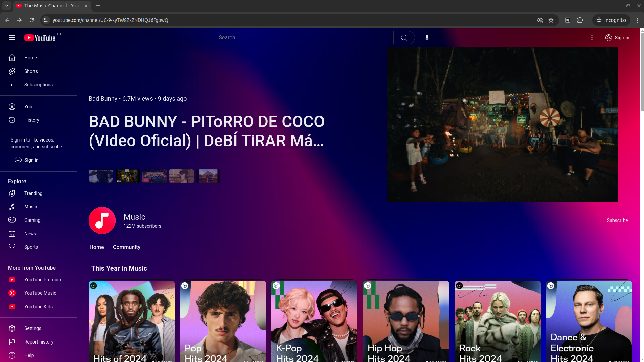Open Chrome's three-dot menu
The height and width of the screenshot is (362, 644).
pyautogui.click(x=637, y=20)
